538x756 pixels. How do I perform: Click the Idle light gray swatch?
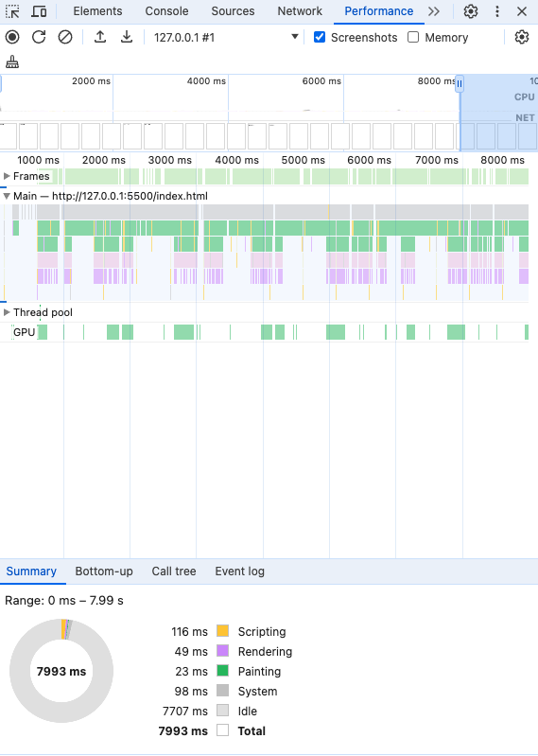coord(222,711)
